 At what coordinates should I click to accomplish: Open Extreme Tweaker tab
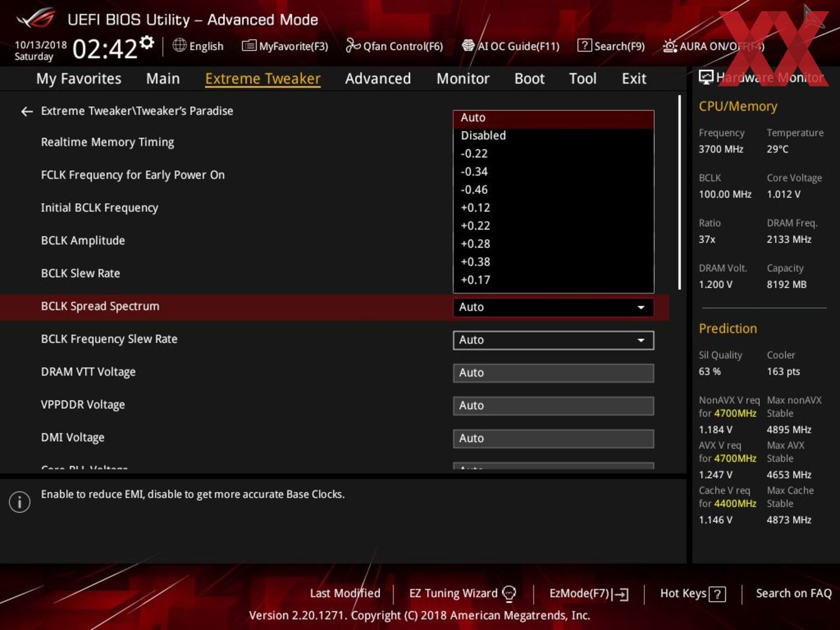[262, 78]
